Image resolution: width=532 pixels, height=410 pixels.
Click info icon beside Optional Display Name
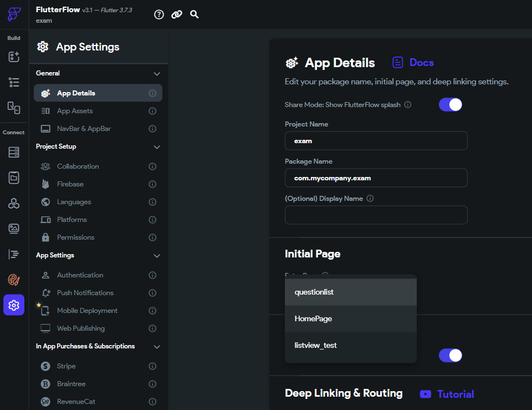pyautogui.click(x=370, y=199)
